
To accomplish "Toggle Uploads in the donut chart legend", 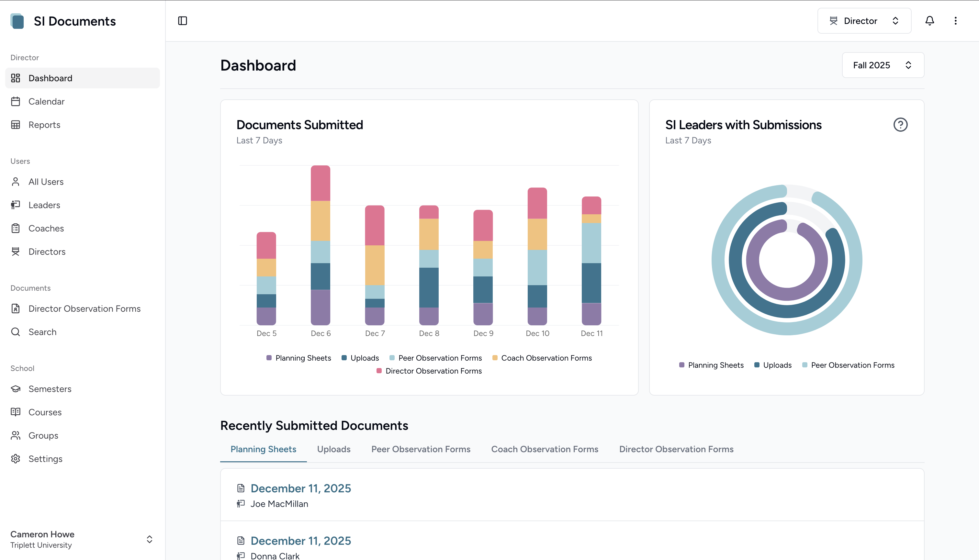I will [x=773, y=364].
